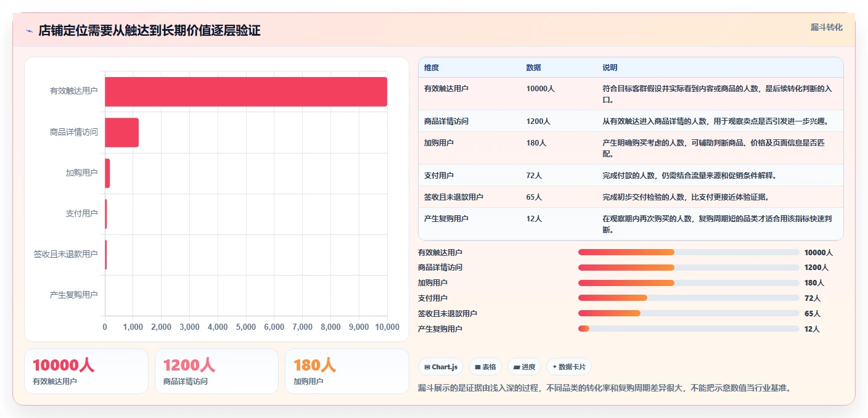
Task: Click the Chart.js tag chip
Action: 441,367
